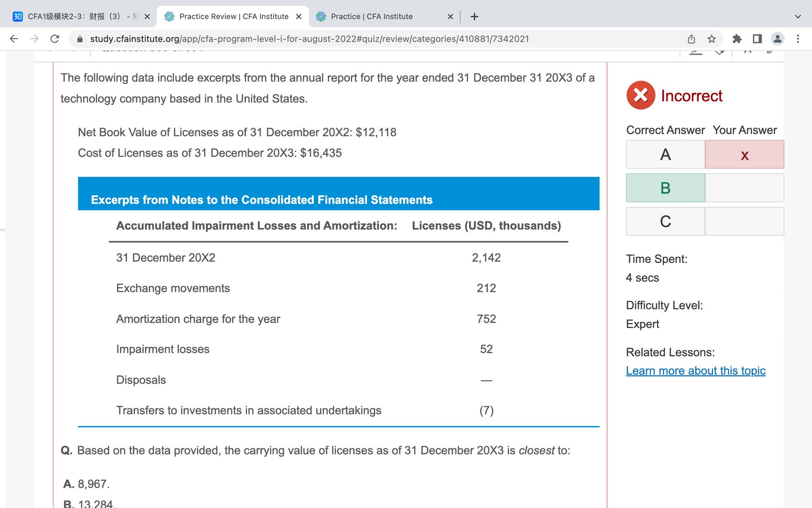Image resolution: width=812 pixels, height=508 pixels.
Task: Click the site lock icon
Action: click(x=80, y=39)
